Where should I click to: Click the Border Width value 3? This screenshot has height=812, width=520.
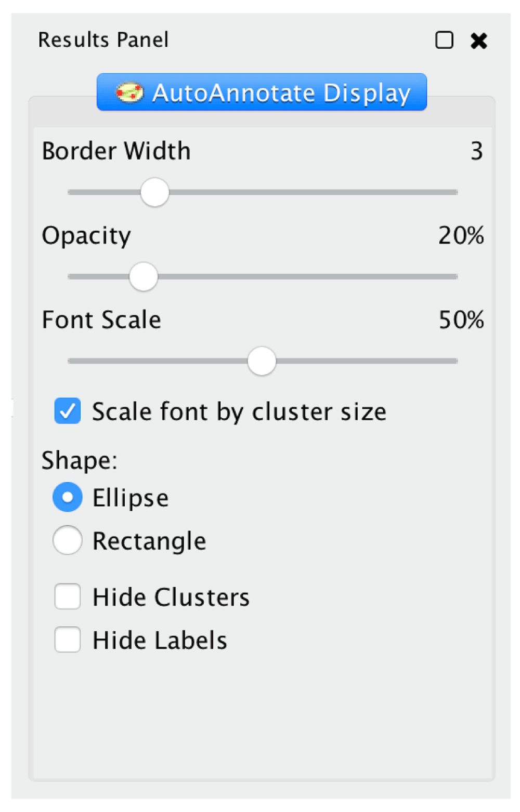pos(477,151)
